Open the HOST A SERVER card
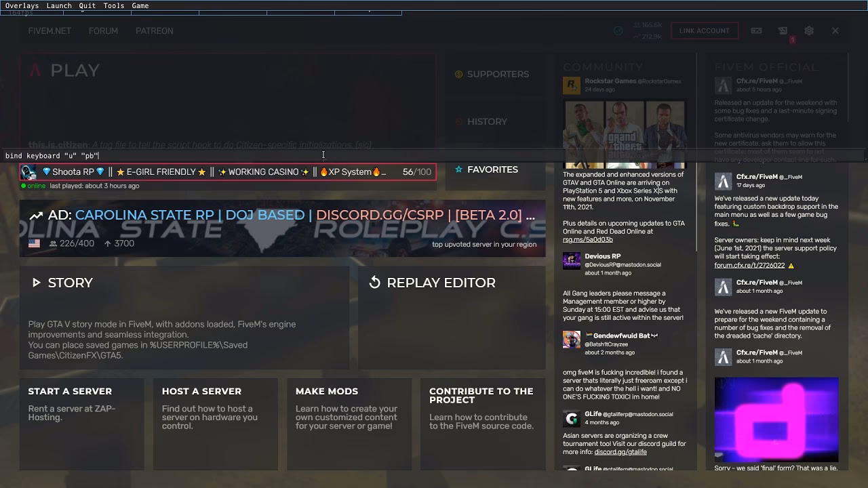This screenshot has width=868, height=488. coord(215,424)
